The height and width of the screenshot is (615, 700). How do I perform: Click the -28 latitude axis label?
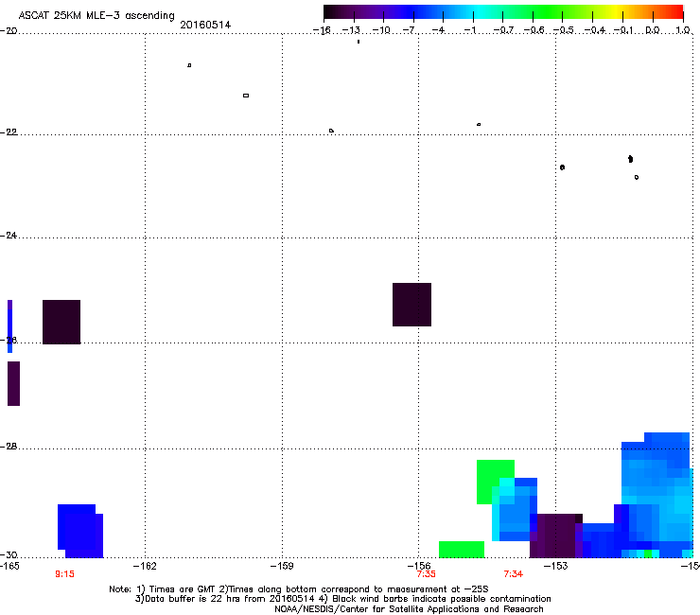point(9,447)
